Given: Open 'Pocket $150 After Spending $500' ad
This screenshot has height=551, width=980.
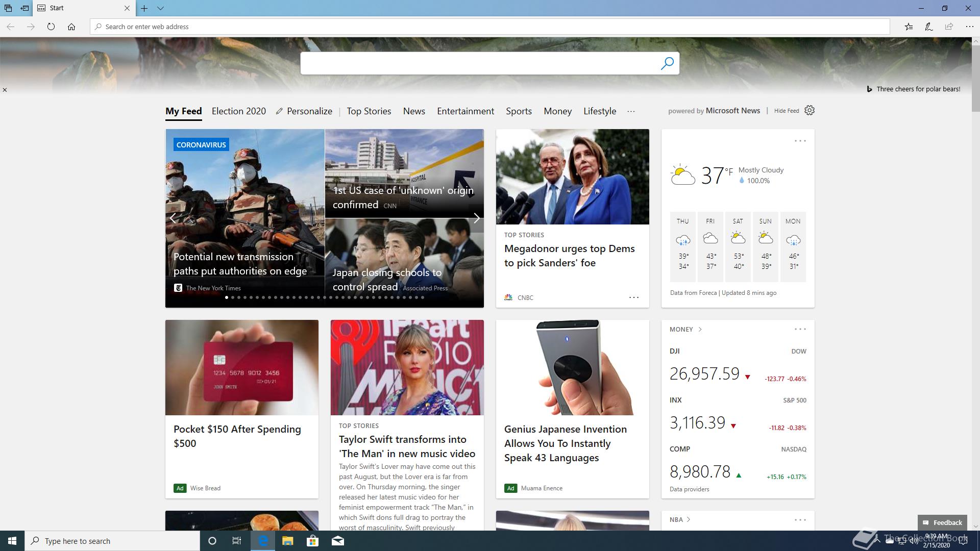Looking at the screenshot, I should point(237,436).
